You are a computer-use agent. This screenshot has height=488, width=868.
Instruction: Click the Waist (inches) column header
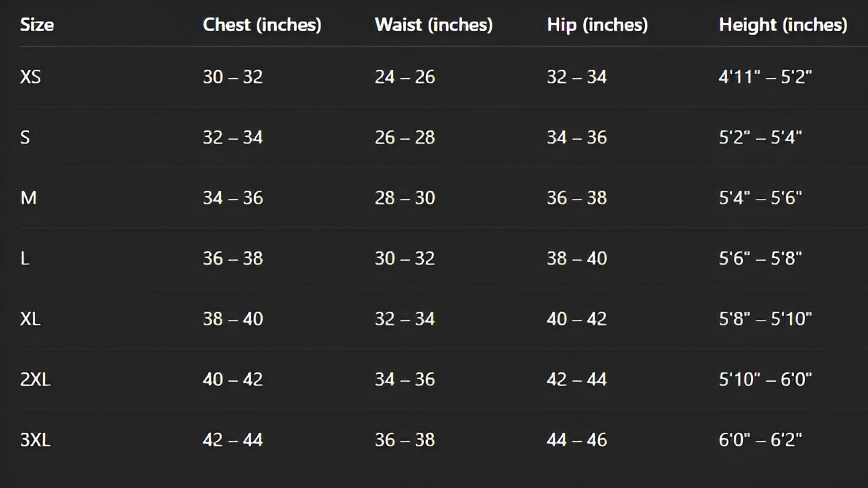(x=433, y=25)
